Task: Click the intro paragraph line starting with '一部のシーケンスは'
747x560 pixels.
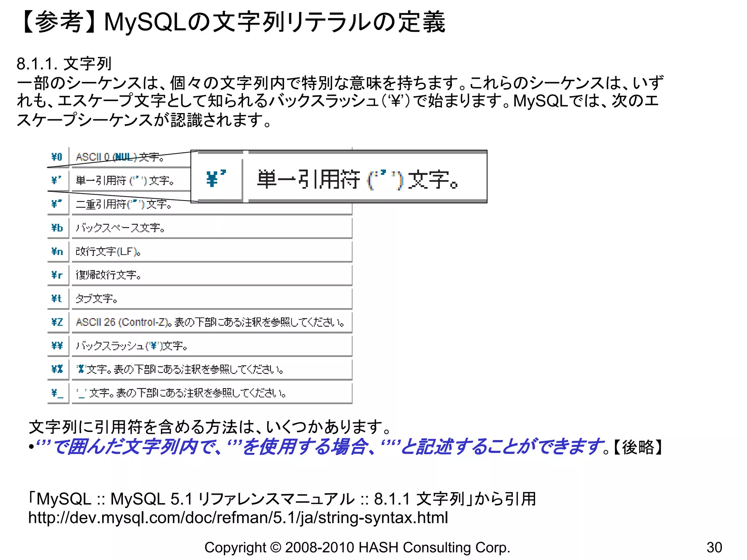Action: click(x=340, y=83)
